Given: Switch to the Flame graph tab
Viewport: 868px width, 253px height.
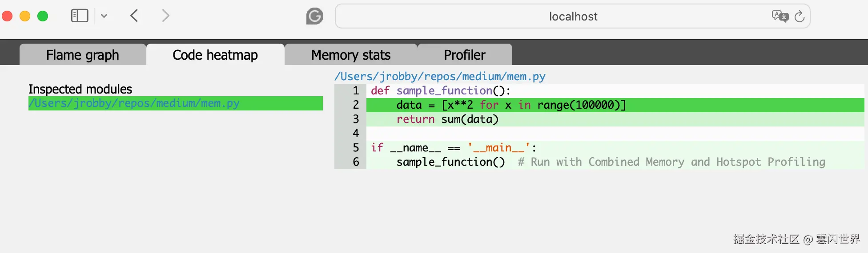Looking at the screenshot, I should [x=83, y=55].
